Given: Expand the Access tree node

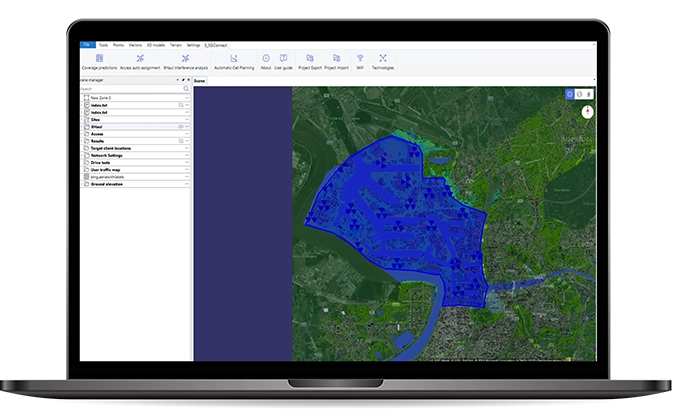Looking at the screenshot, I should coord(82,134).
